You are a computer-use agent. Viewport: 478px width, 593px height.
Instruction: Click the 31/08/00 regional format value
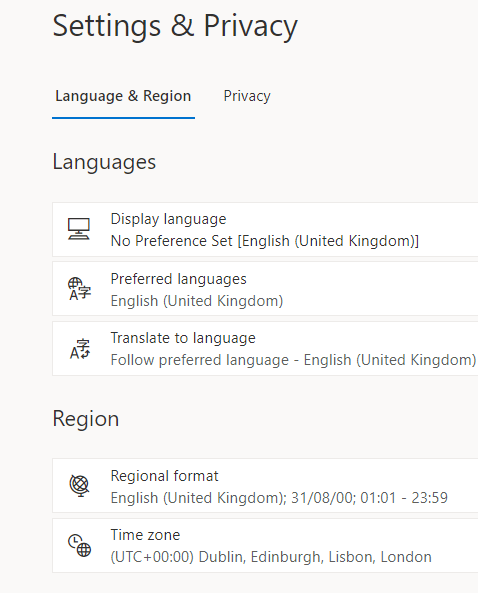click(322, 498)
